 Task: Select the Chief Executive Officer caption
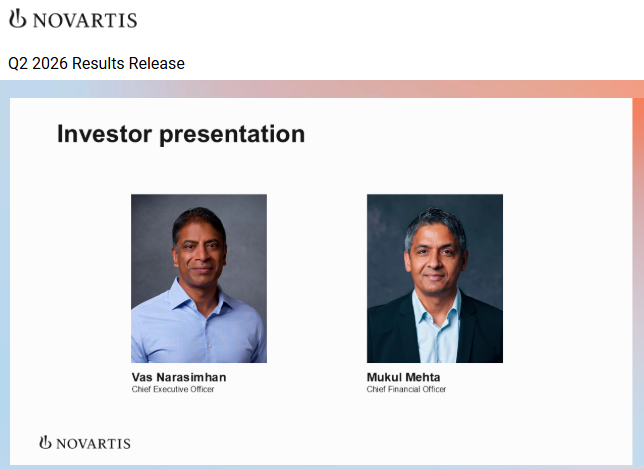click(x=173, y=389)
